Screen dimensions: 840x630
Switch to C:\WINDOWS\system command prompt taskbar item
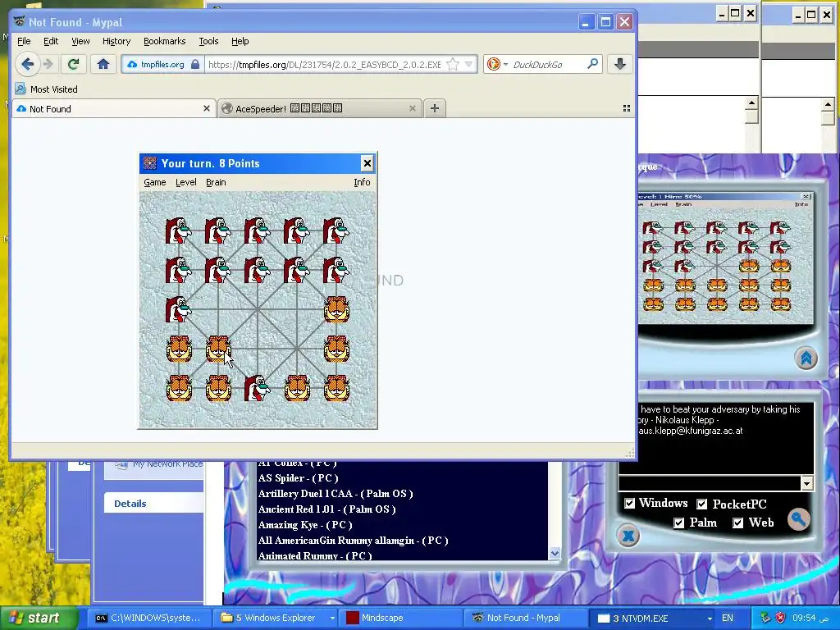148,618
